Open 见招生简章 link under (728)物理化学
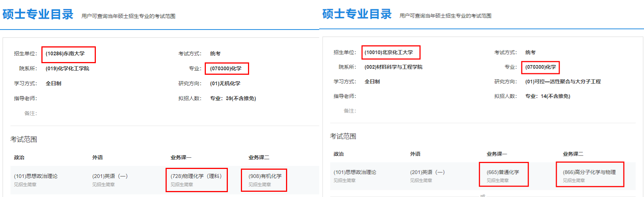 point(182,185)
